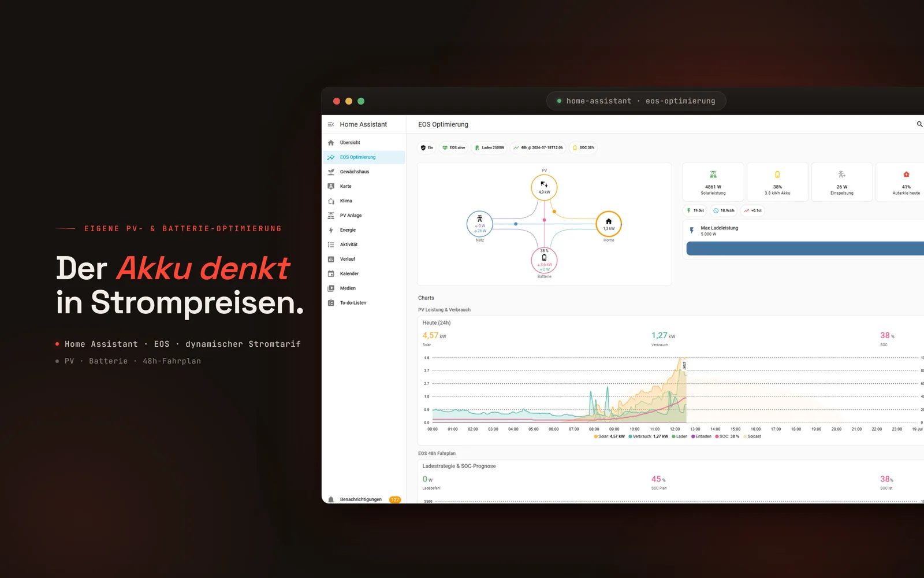Click the 'Charts' section heading
The width and height of the screenshot is (924, 578).
tap(426, 298)
